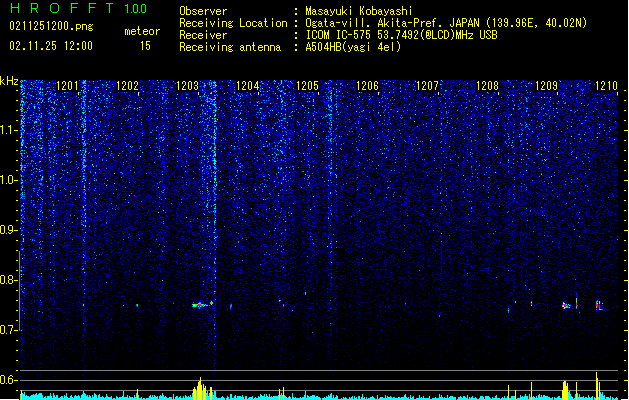Click the 1.0 kHz axis label
This screenshot has width=629, height=400.
tap(8, 180)
